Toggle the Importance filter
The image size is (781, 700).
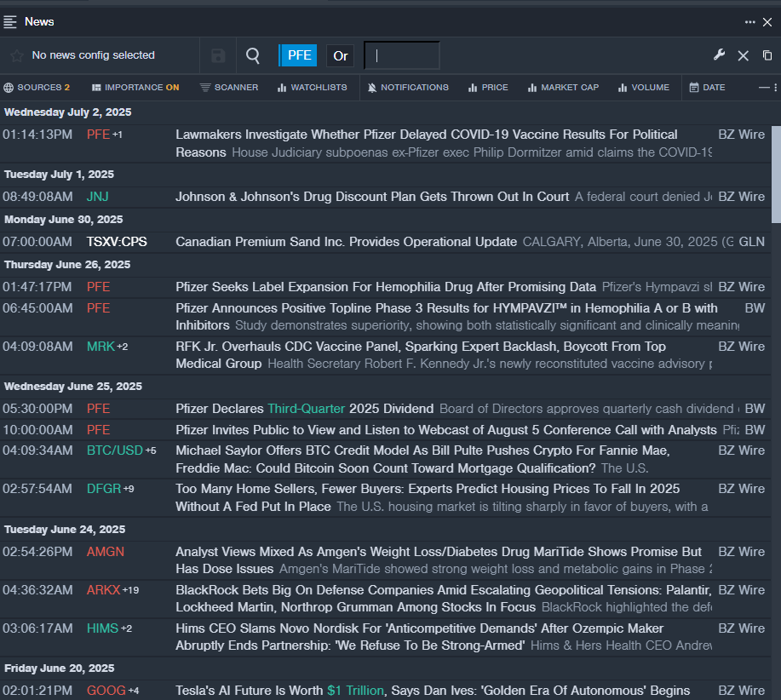(x=135, y=88)
